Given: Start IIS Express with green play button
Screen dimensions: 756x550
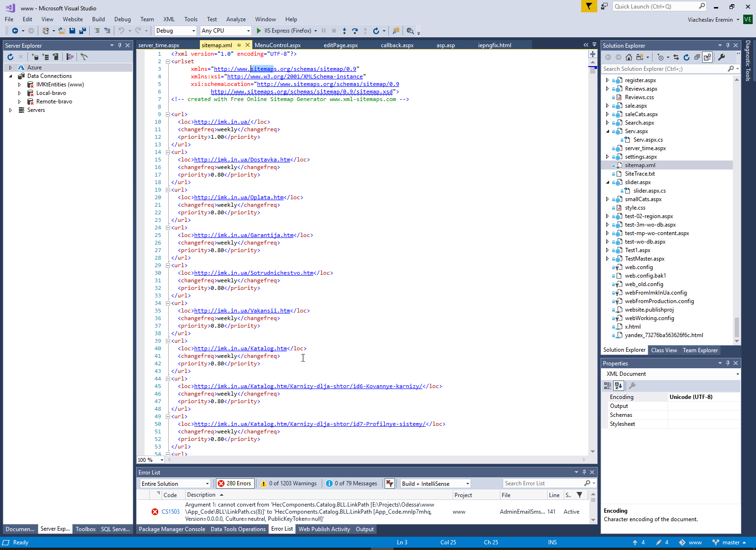Looking at the screenshot, I should [x=258, y=31].
